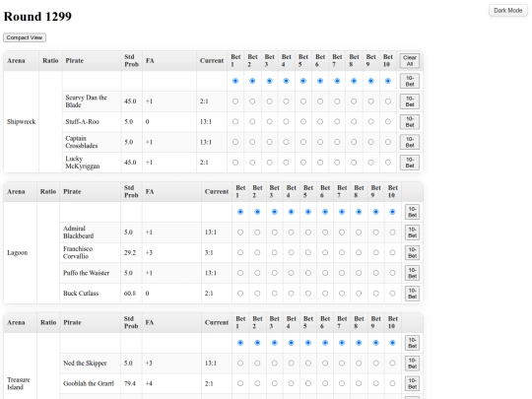
Task: Click the Std Prob header in Shipwreck table
Action: pyautogui.click(x=131, y=61)
